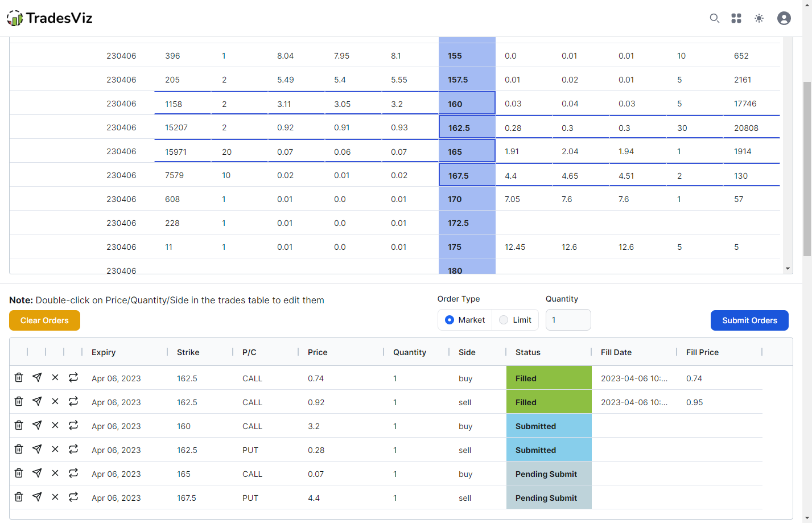Open the search magnifier
812x523 pixels.
(x=714, y=18)
